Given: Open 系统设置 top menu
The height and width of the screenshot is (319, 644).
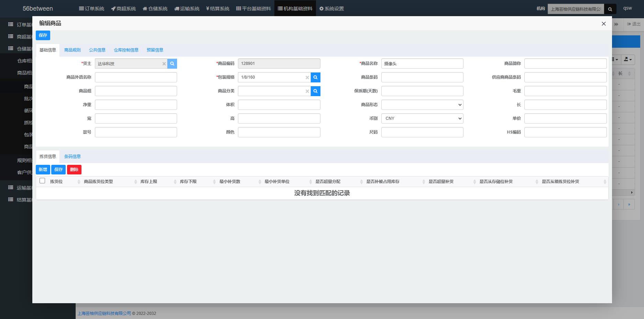Looking at the screenshot, I should coord(331,9).
